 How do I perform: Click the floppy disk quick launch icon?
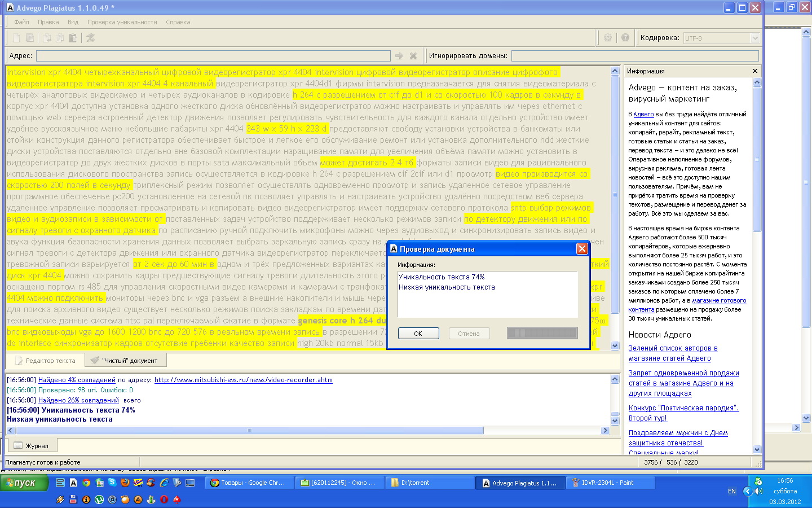73,500
